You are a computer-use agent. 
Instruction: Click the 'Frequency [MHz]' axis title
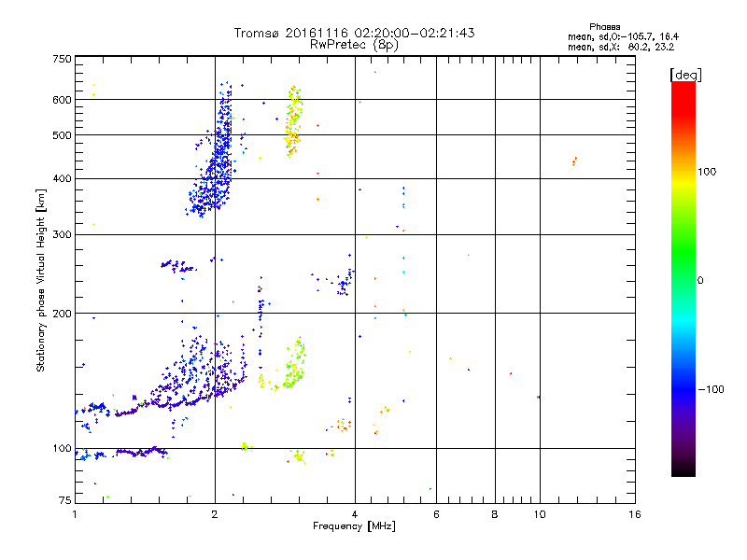tap(354, 526)
